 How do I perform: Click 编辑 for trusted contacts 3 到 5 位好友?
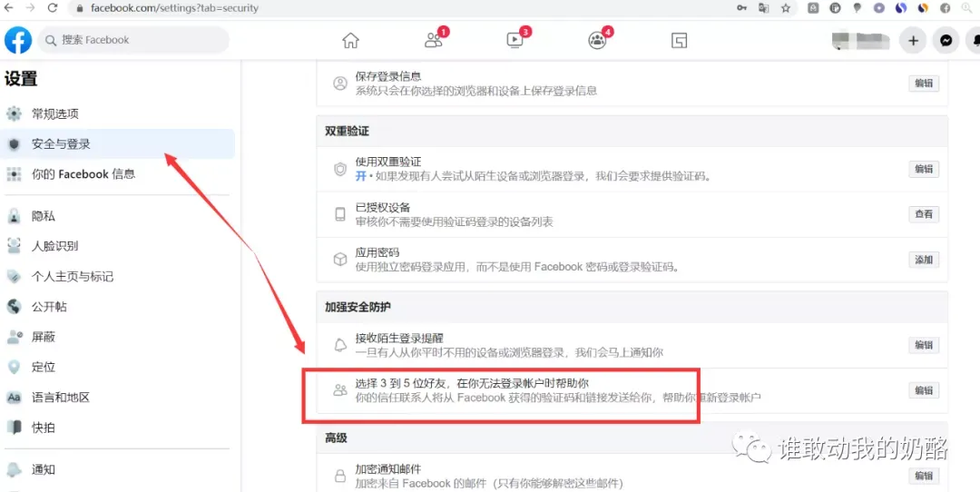924,390
